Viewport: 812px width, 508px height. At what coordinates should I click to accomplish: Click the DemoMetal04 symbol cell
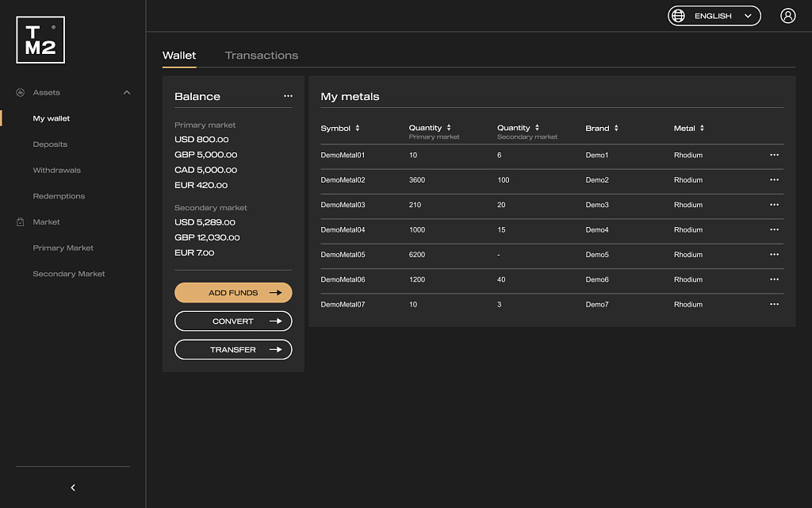click(343, 229)
